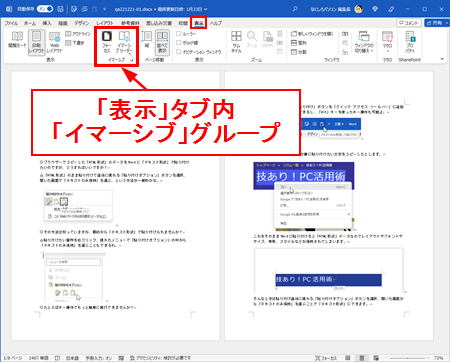
Task: Click the Comments (コメント) button
Action: click(409, 23)
